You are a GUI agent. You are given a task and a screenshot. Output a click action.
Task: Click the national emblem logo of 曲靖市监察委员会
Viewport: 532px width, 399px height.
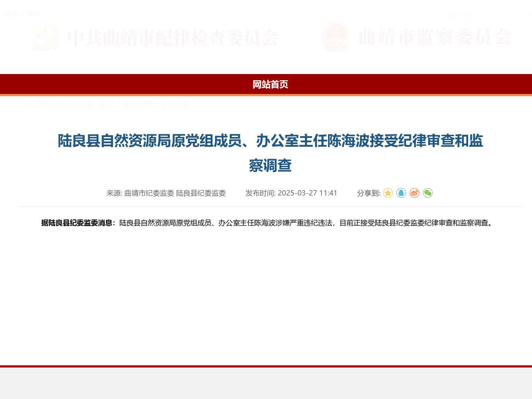[336, 39]
